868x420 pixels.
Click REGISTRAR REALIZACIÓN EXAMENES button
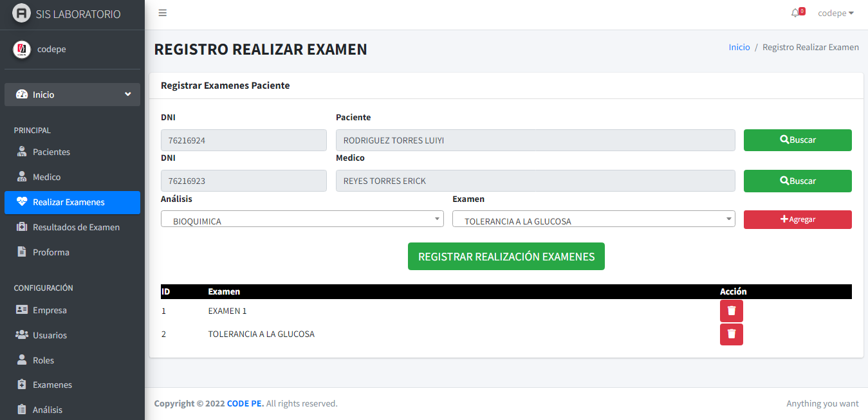(506, 256)
